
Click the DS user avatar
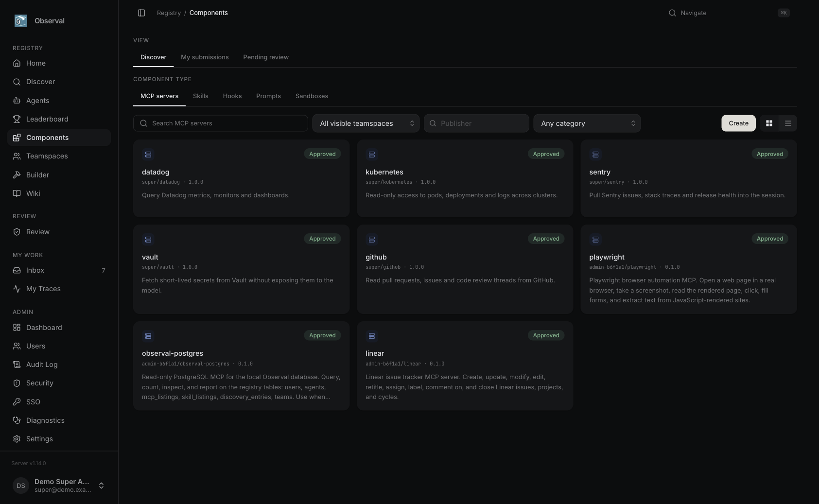21,486
